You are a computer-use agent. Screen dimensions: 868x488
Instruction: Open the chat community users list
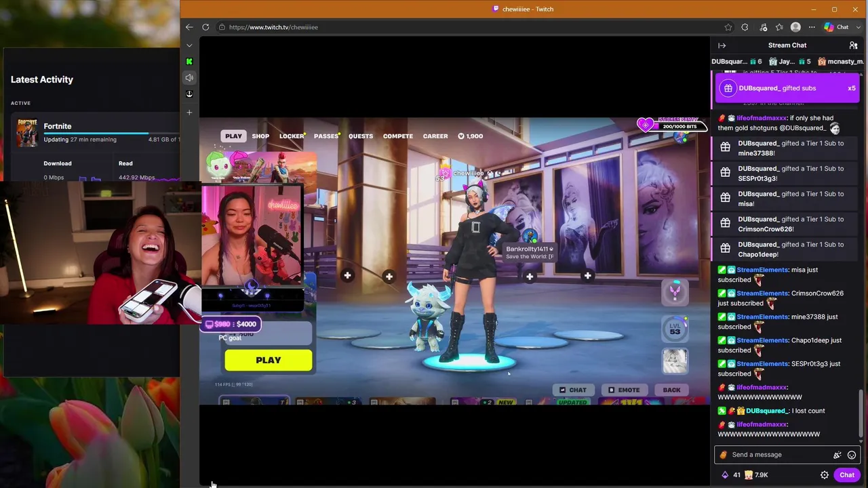click(x=853, y=45)
